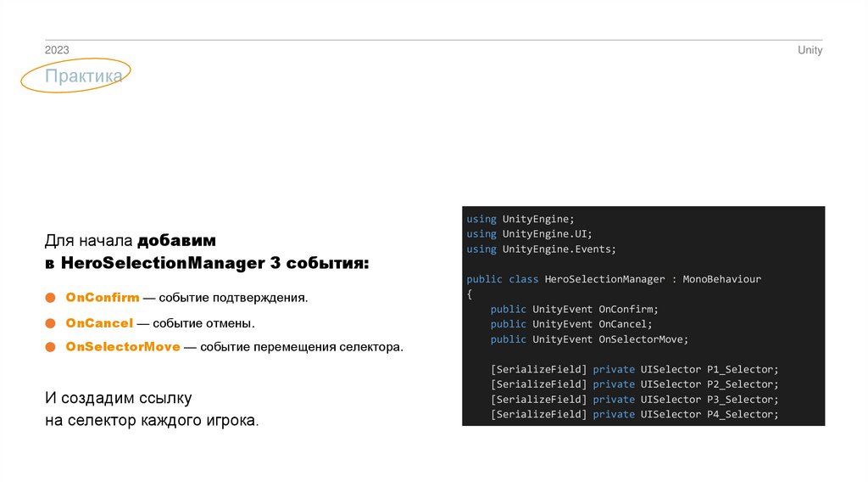
Task: Click the circled "Практика" heading
Action: click(84, 77)
